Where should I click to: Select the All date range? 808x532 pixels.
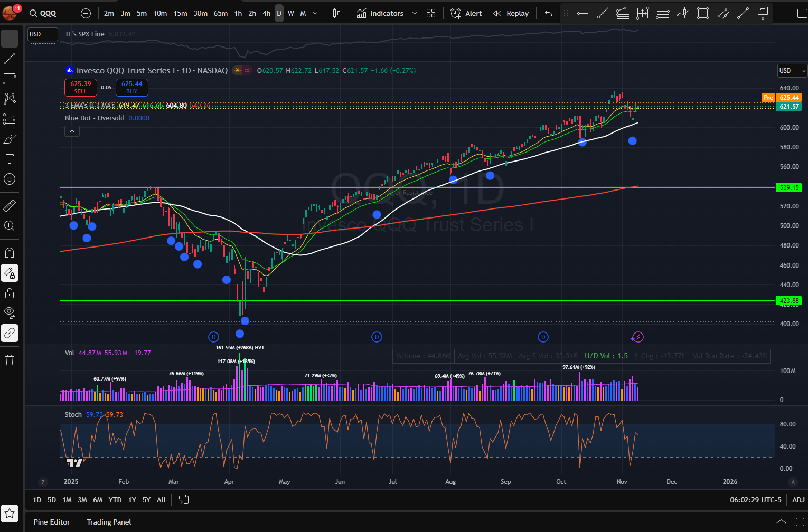pyautogui.click(x=161, y=500)
